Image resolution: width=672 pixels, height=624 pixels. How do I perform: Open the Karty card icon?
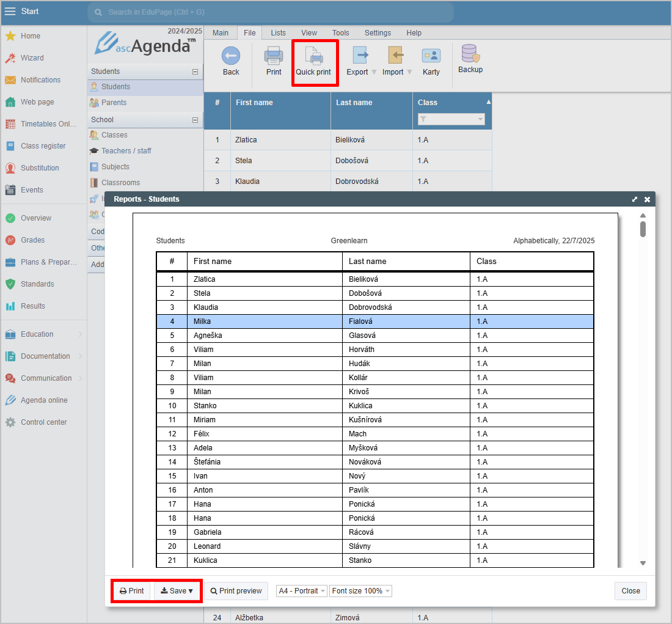click(431, 56)
